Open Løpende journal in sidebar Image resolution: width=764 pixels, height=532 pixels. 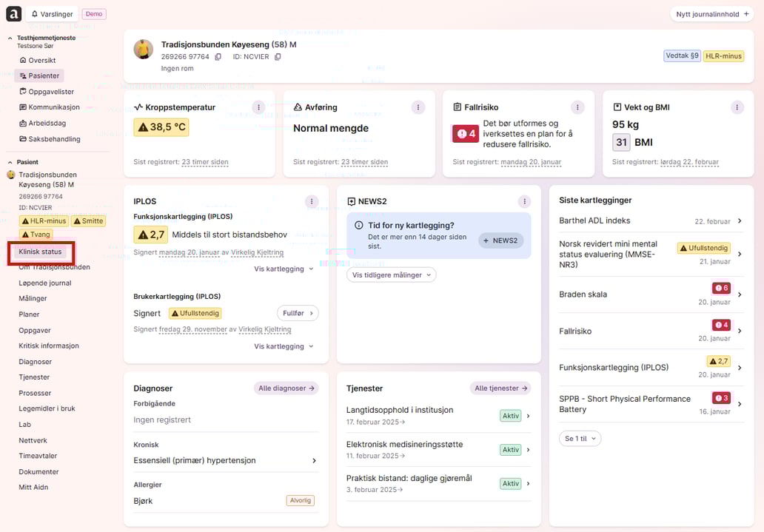click(x=44, y=283)
